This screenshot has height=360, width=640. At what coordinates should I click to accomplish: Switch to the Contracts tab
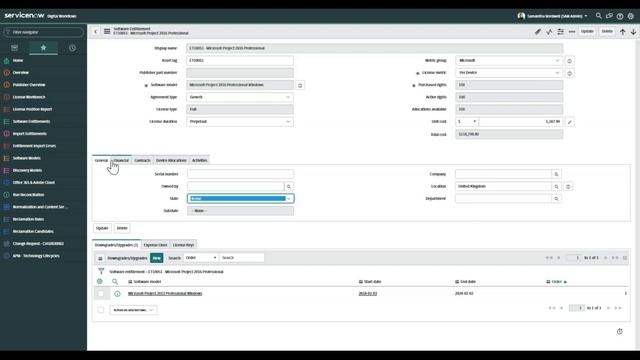[142, 160]
